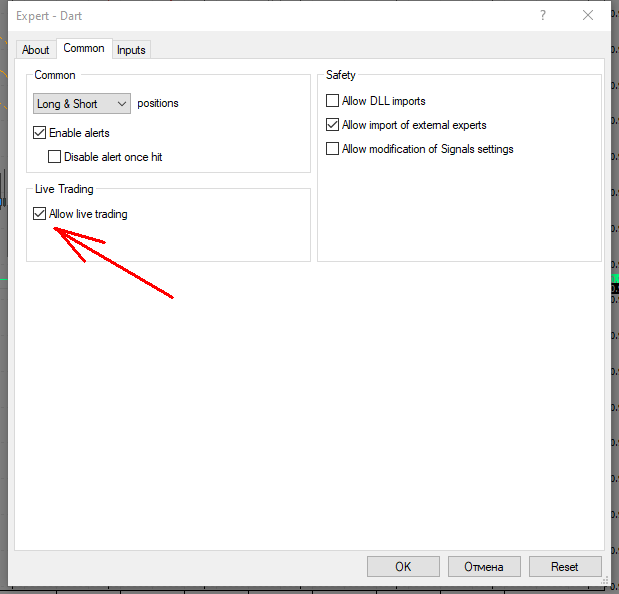
Task: Click the 'positions' label text
Action: pos(158,103)
